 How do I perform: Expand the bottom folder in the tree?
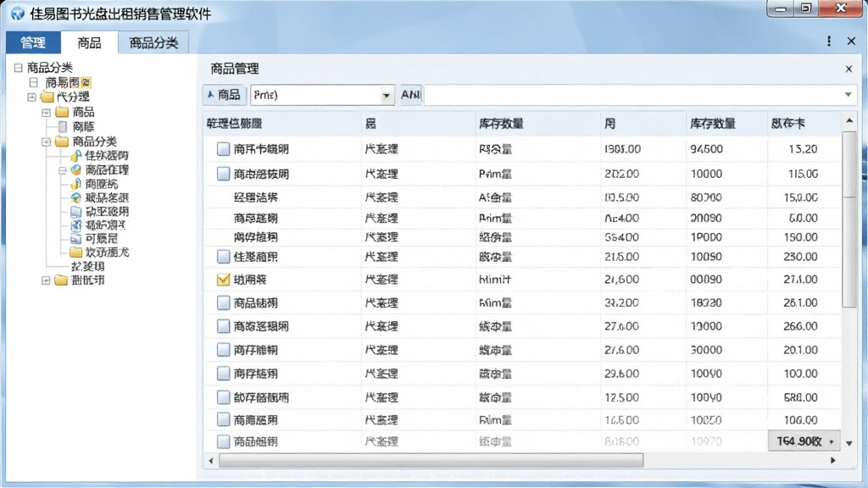click(x=47, y=280)
